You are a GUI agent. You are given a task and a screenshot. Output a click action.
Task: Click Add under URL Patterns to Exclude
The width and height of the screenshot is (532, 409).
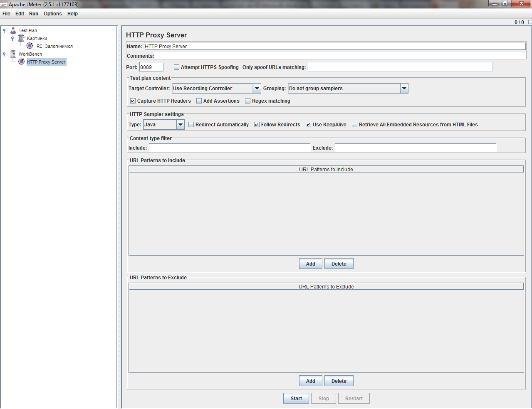(311, 381)
